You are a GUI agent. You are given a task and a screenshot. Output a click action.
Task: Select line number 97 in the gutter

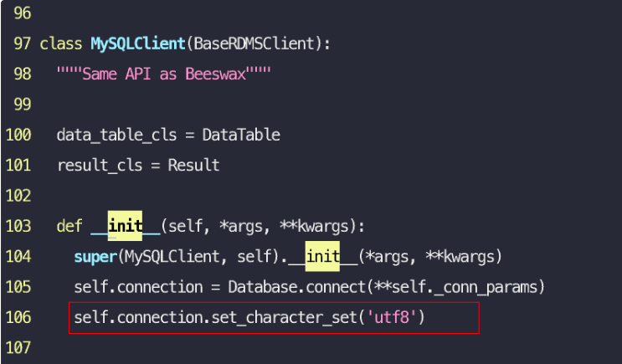23,44
